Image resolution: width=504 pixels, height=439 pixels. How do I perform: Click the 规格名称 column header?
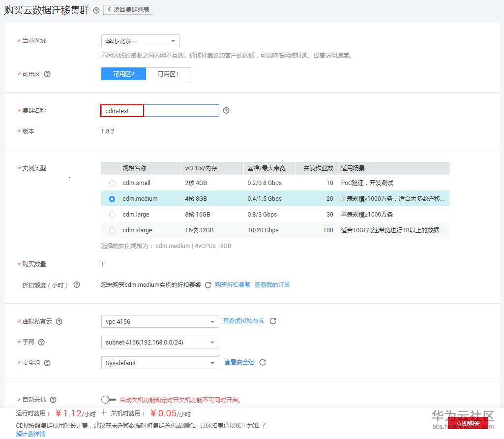coord(134,168)
